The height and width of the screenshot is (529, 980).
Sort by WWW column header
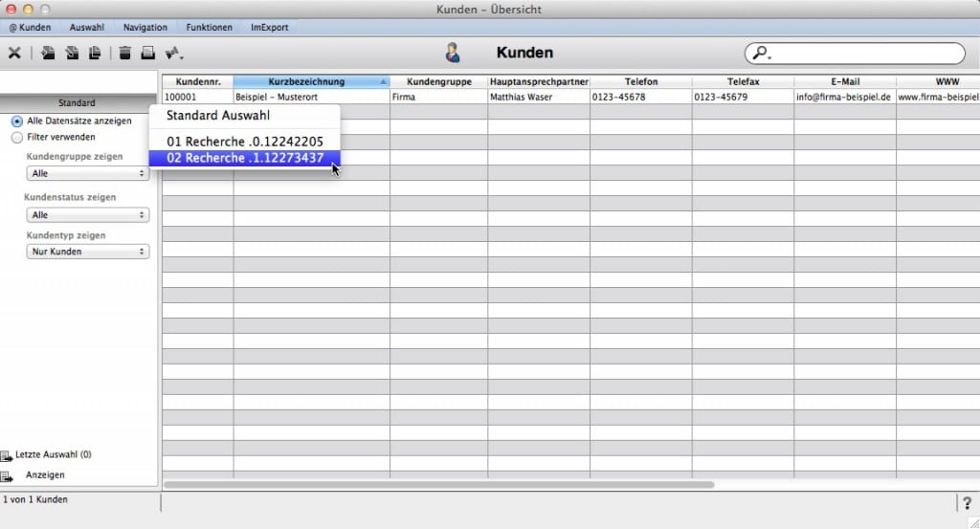pos(938,82)
